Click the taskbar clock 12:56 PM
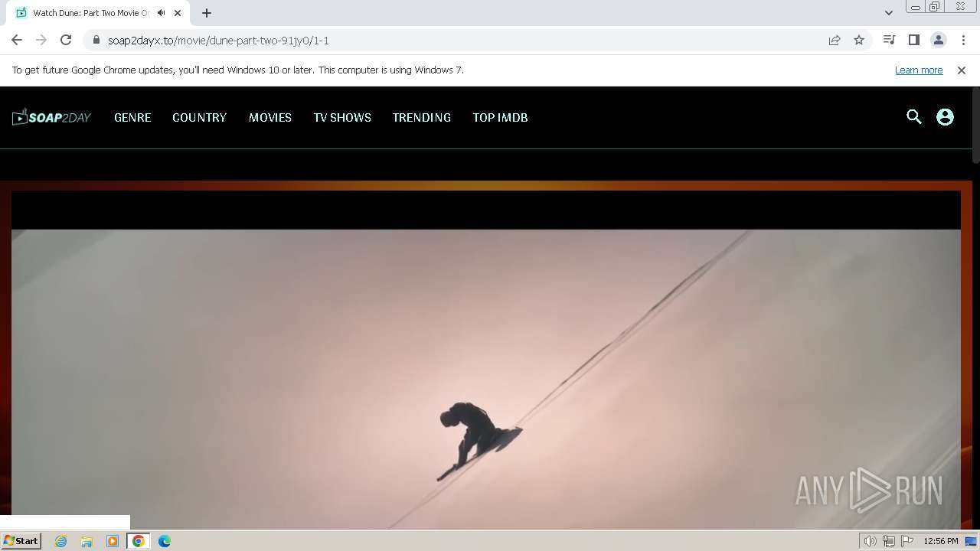 941,541
